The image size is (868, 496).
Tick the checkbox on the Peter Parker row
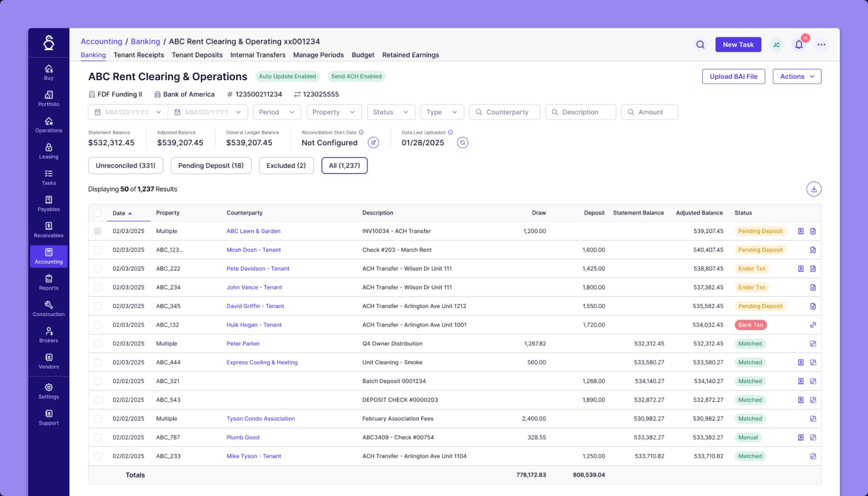tap(97, 343)
